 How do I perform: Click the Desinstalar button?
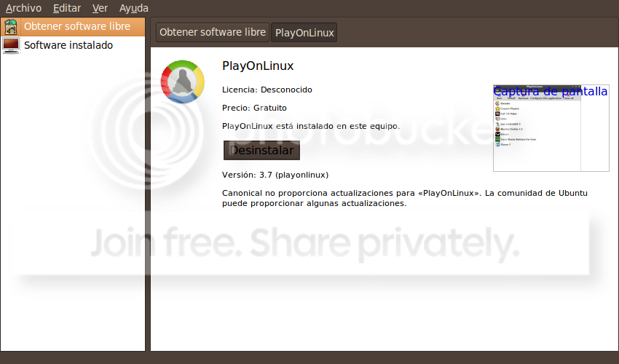tap(261, 151)
